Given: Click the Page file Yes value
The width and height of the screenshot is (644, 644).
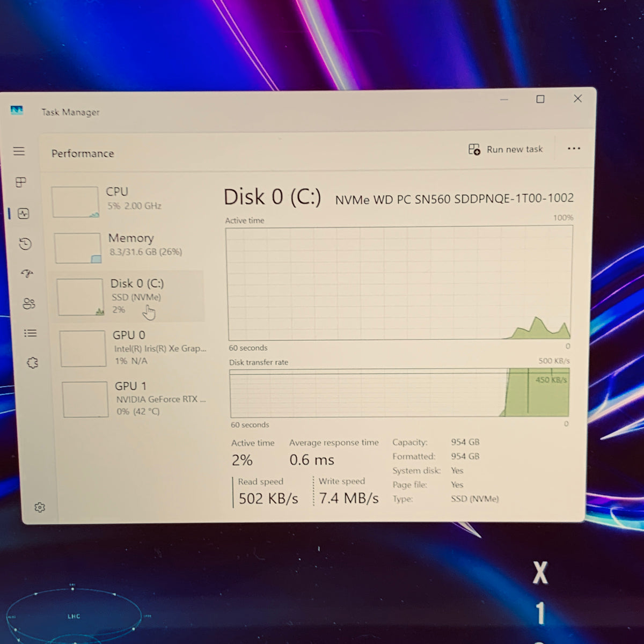Looking at the screenshot, I should [x=457, y=485].
